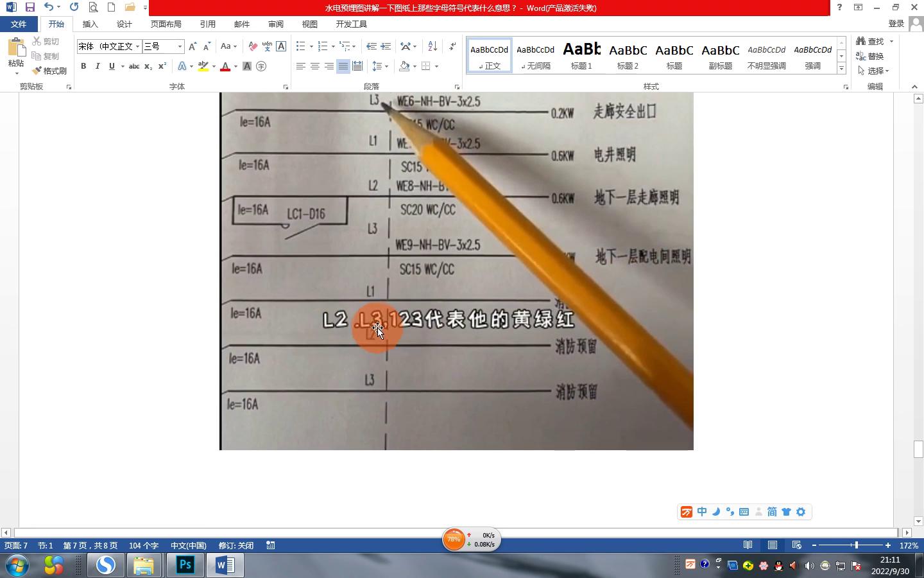924x578 pixels.
Task: Apply the 标题 1 heading style
Action: click(x=581, y=55)
